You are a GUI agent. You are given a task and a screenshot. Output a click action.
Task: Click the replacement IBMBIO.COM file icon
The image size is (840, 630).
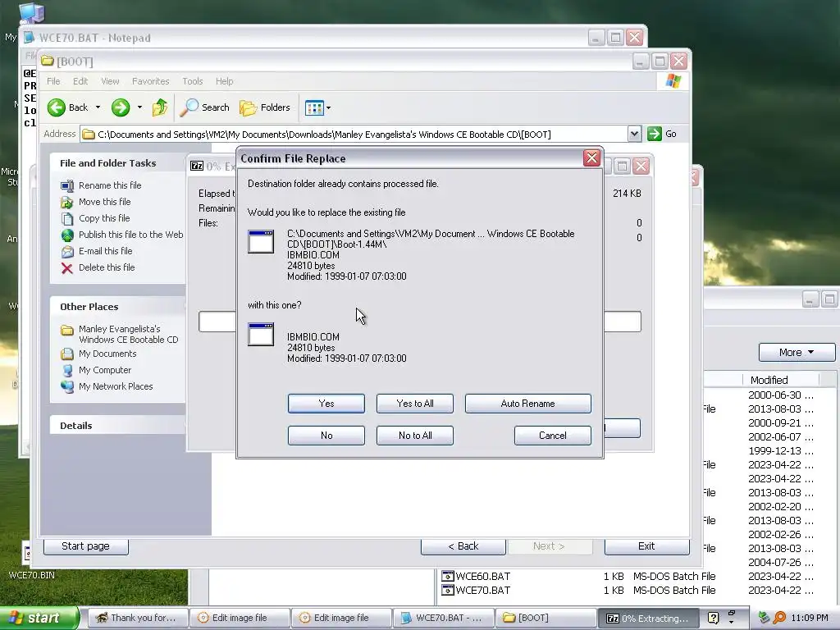(x=261, y=335)
